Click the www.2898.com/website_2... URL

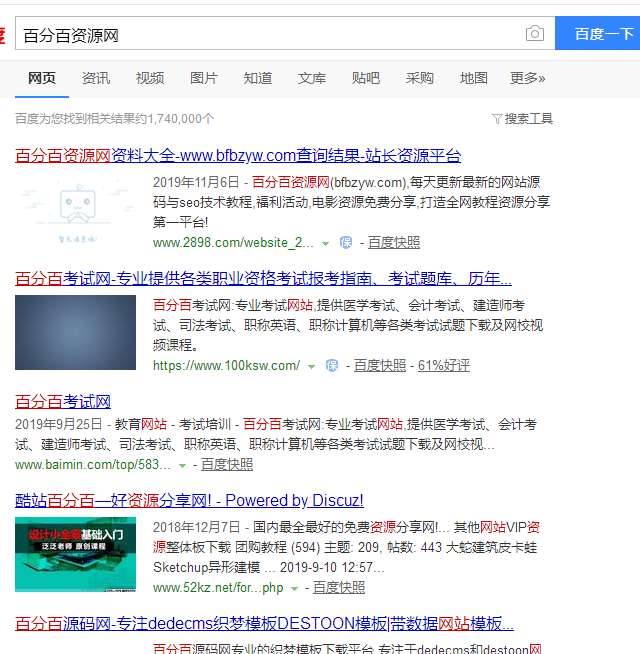(x=233, y=242)
